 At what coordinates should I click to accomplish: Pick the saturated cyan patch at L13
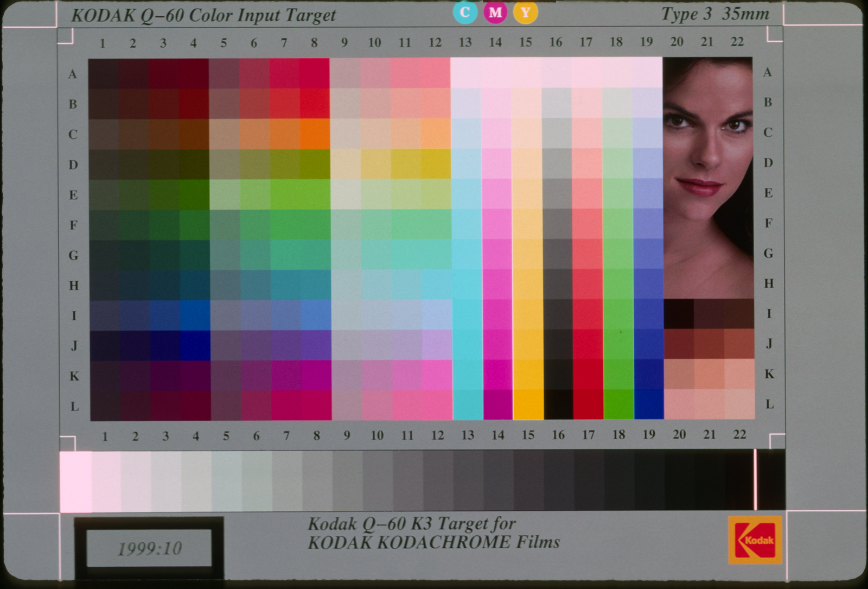468,404
